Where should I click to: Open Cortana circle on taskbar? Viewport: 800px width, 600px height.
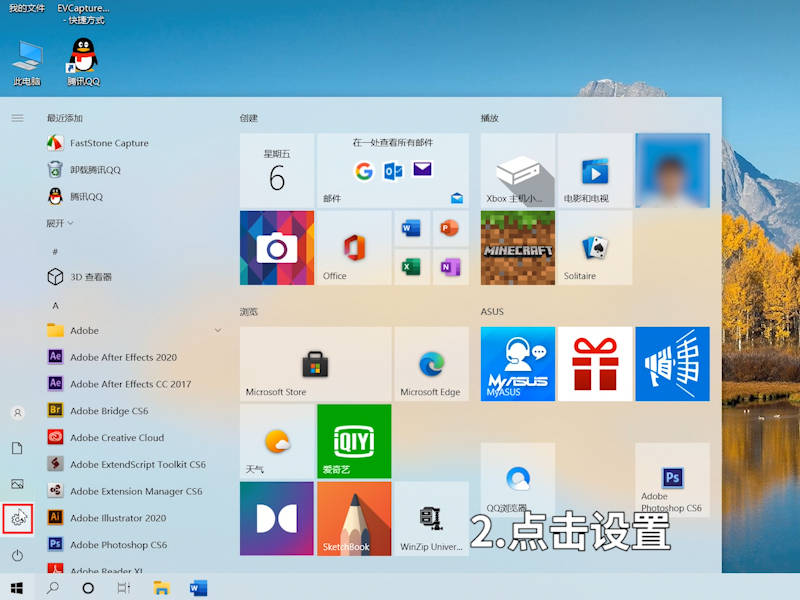88,588
